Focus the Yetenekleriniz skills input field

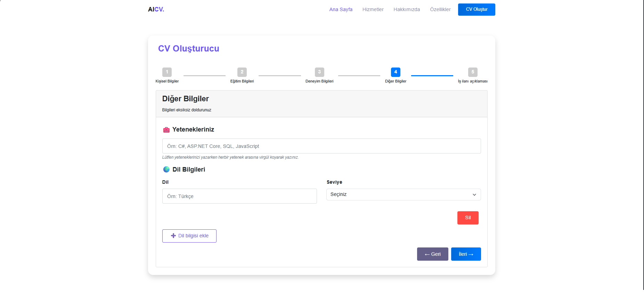click(x=321, y=146)
